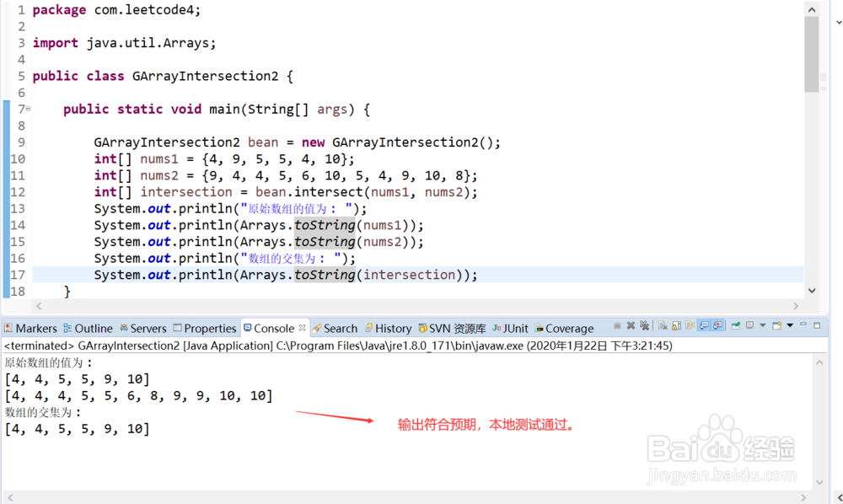The image size is (843, 504).
Task: Click the grayed-out Terminate button
Action: 616,327
